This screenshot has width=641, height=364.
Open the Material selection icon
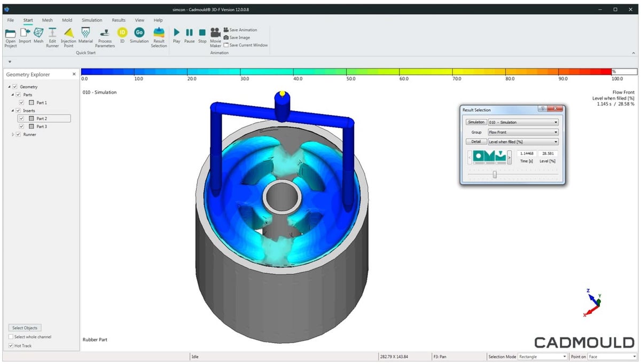pos(85,33)
